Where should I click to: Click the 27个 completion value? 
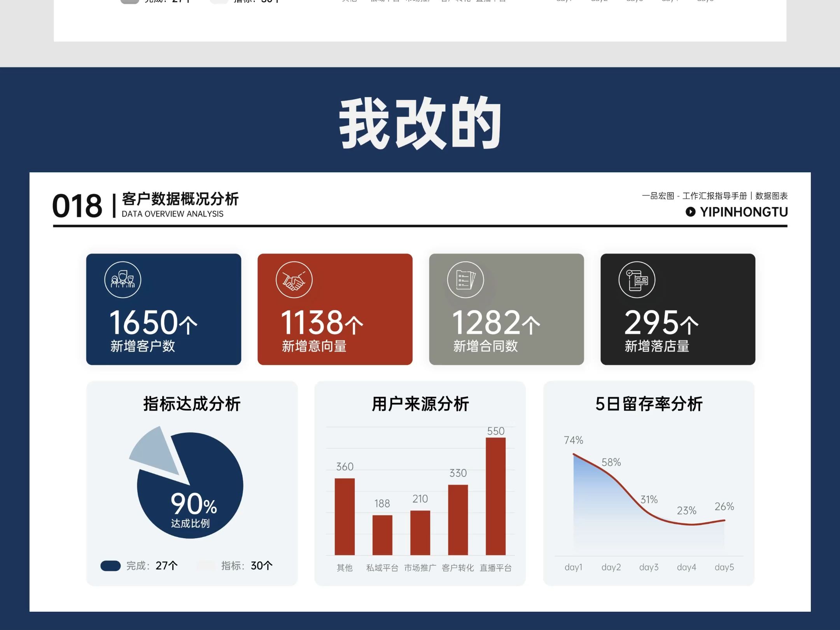pos(166,566)
